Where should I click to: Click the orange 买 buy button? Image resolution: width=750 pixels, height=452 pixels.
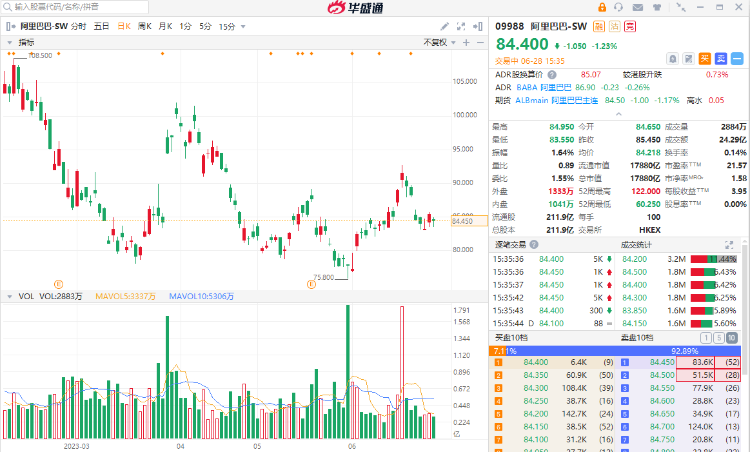tap(705, 58)
